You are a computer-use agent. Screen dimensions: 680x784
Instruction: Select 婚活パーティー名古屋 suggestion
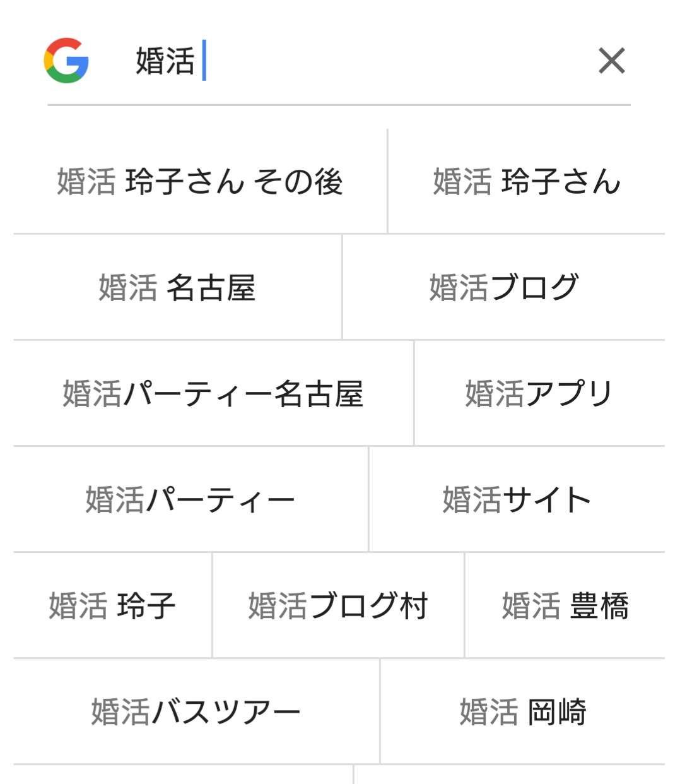click(213, 394)
